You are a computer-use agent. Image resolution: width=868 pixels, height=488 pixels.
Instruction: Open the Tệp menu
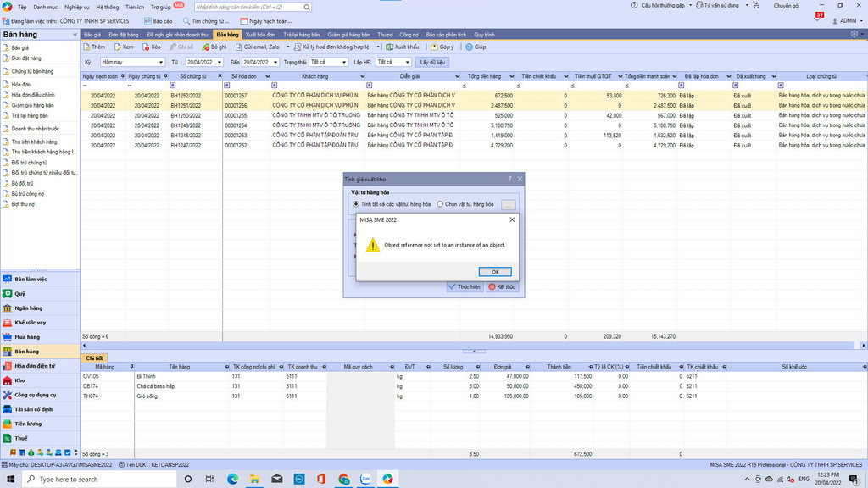click(22, 7)
